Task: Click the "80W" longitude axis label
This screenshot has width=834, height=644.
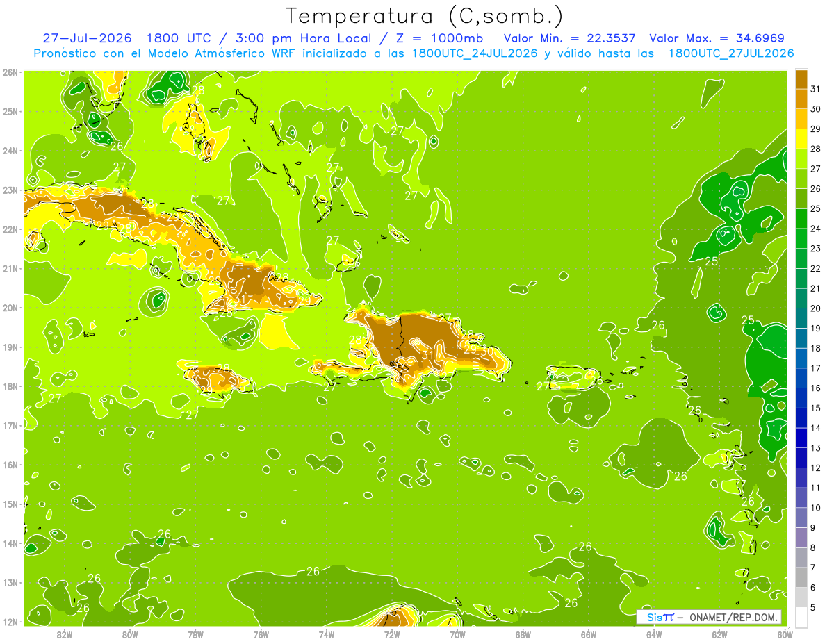Action: 130,634
